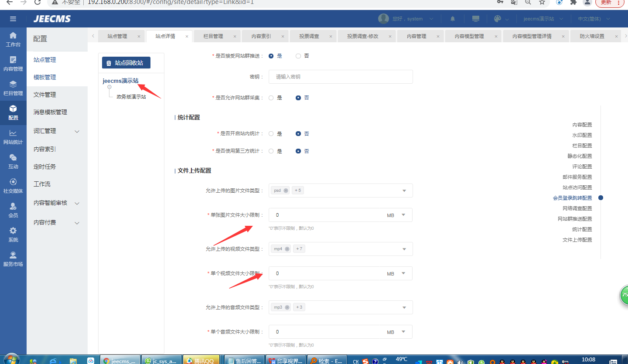Screen dimensions: 628x364
Task: Set 是否接受网站群推送 to 否
Action: click(298, 56)
